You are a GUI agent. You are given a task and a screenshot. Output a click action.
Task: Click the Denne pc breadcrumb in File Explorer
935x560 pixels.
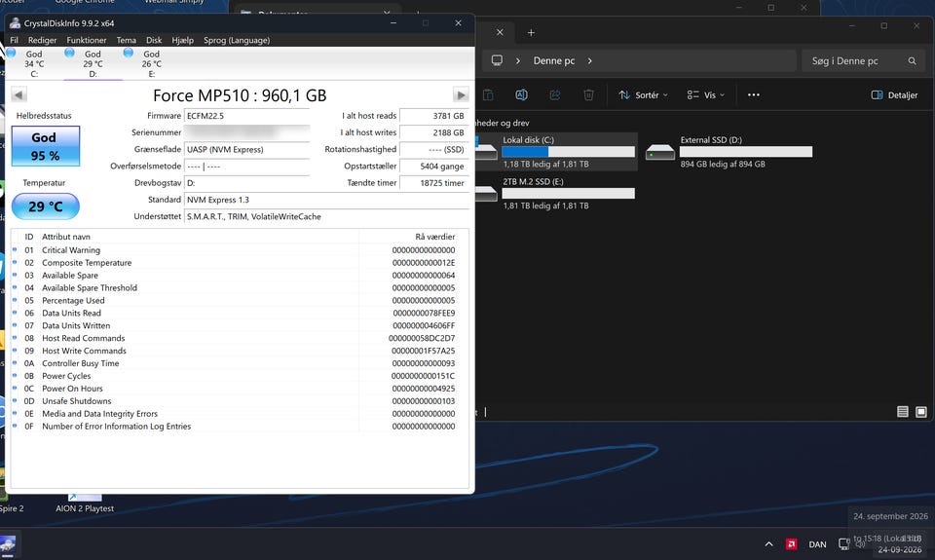click(x=554, y=60)
